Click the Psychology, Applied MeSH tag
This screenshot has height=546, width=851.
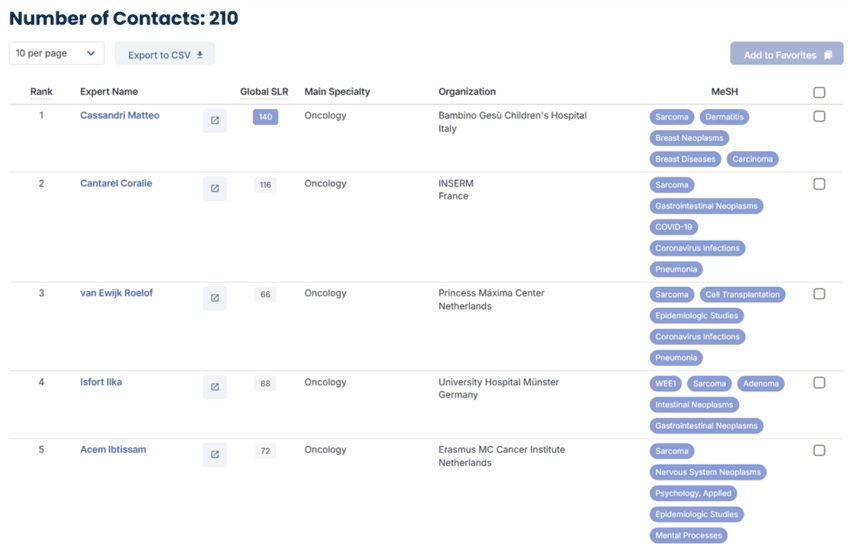(693, 493)
